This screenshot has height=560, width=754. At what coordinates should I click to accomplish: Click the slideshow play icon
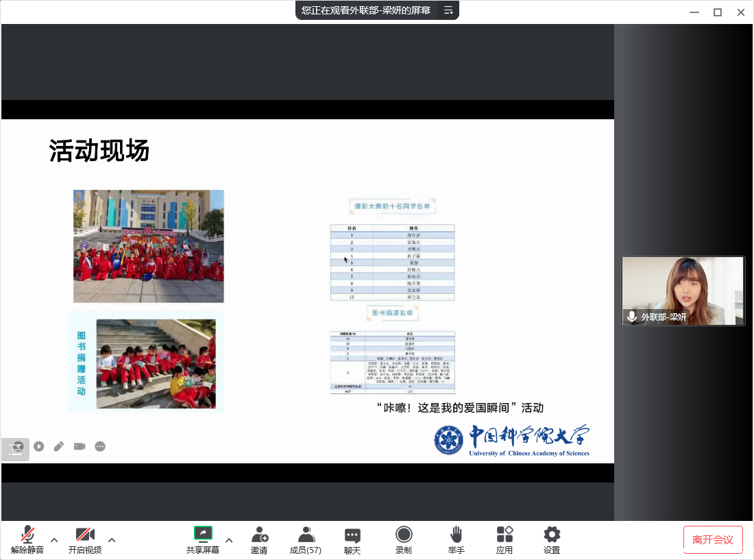[39, 446]
